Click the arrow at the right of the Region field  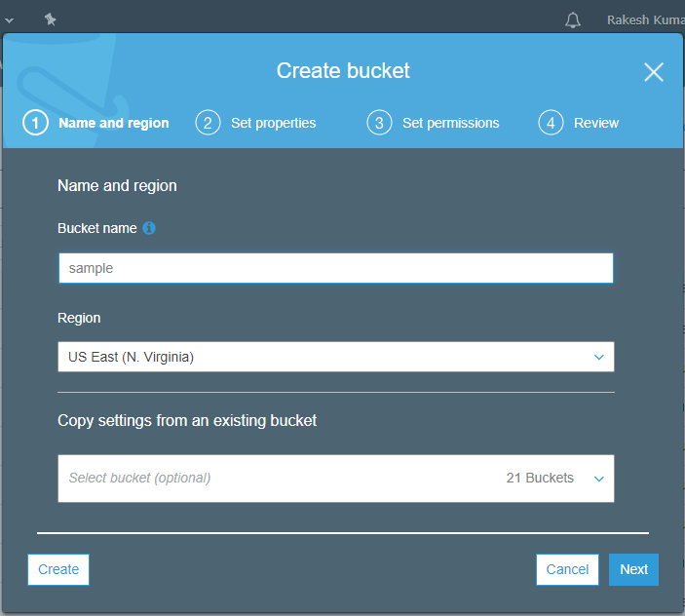pos(599,358)
